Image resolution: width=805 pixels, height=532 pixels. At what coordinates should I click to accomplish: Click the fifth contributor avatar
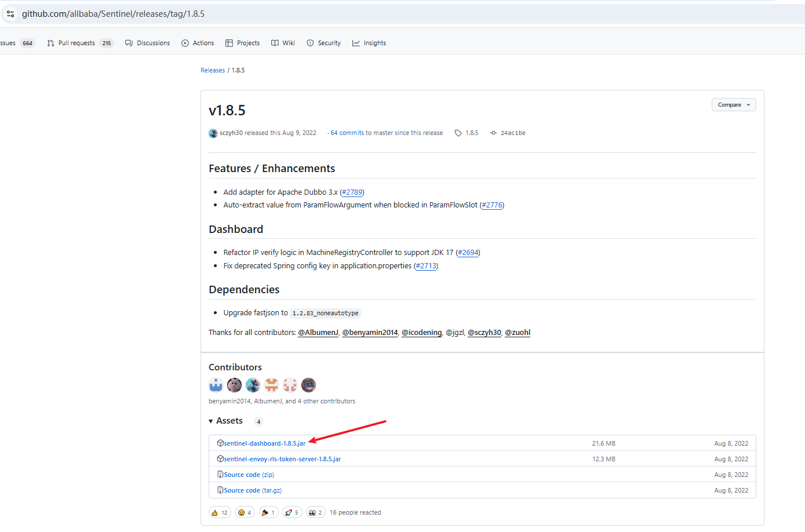click(290, 385)
